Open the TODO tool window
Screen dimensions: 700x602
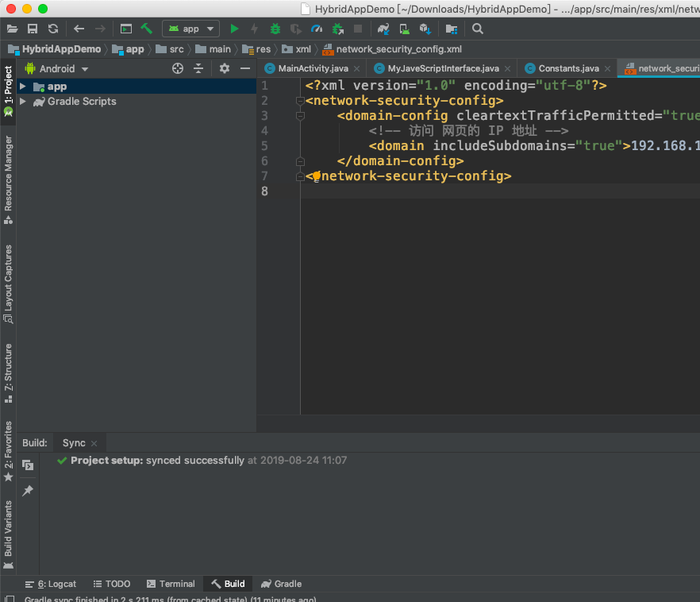click(x=112, y=584)
